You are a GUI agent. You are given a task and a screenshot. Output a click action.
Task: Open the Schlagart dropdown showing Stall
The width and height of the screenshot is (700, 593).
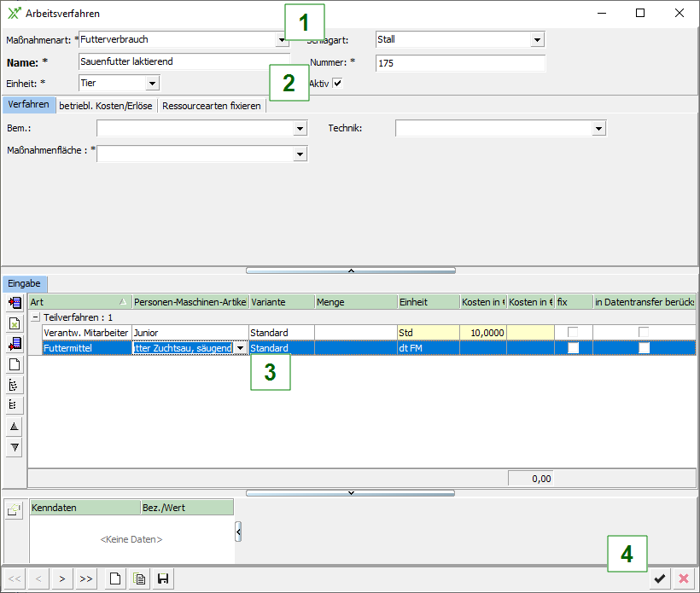pos(537,39)
